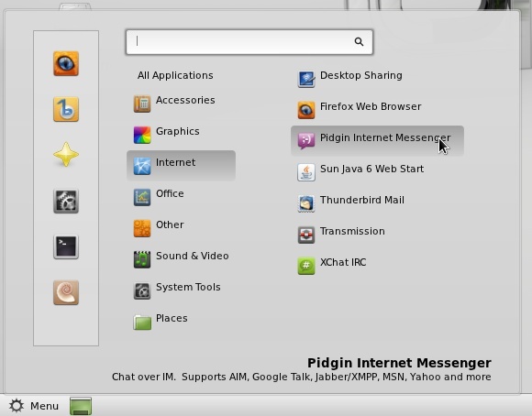Launch XChat IRC by its label
The image size is (532, 416).
pyautogui.click(x=343, y=262)
